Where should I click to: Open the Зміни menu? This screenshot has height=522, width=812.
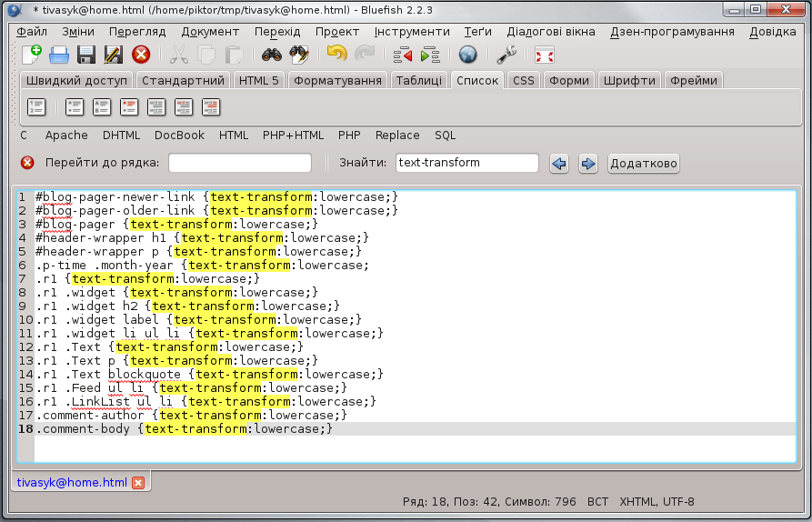[x=78, y=32]
